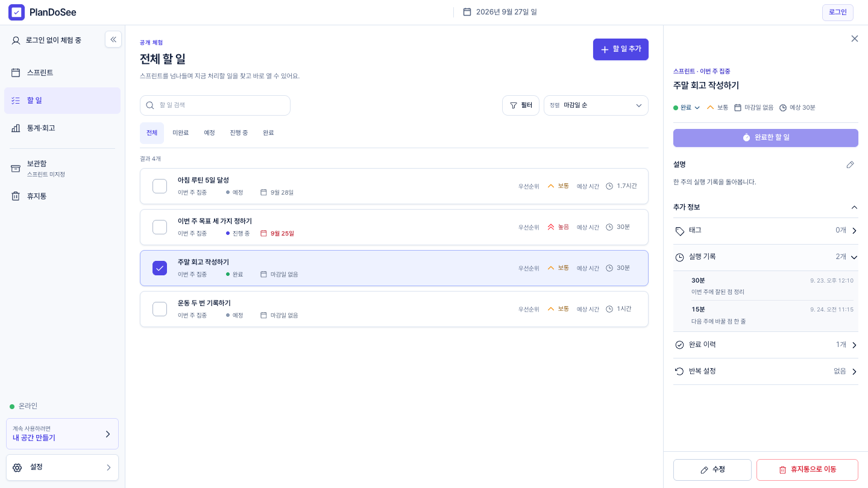Open the 정렬 마감일 순 dropdown
Screen dimensions: 868x488
(596, 105)
